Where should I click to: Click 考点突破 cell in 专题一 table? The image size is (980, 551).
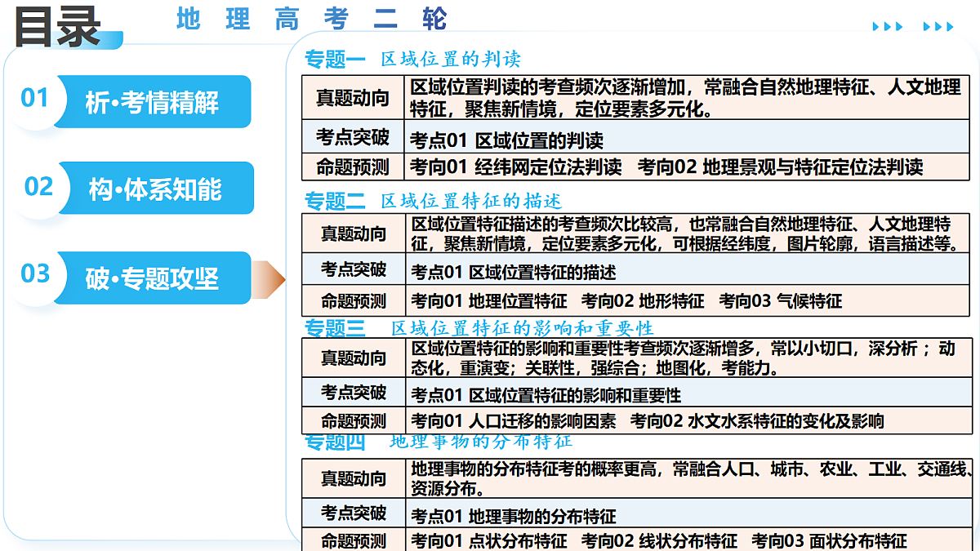coord(353,137)
